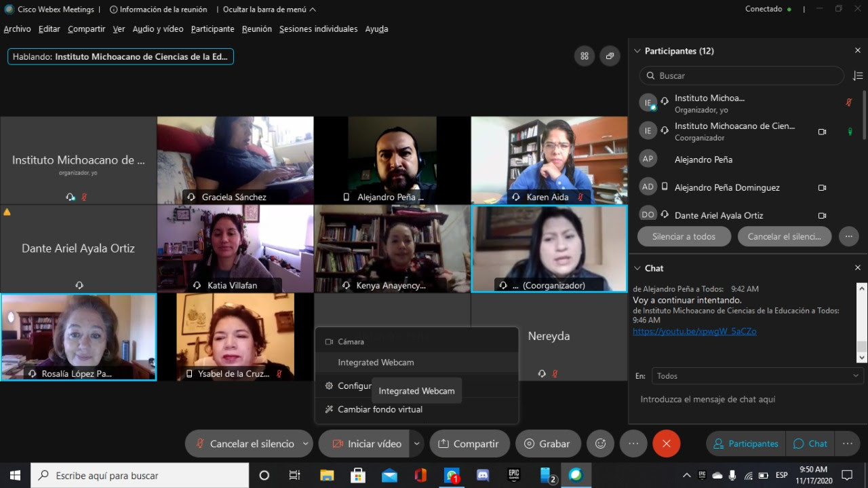Open ellipsis next to Cancelar el silencio
Viewport: 868px width, 488px height.
click(848, 236)
